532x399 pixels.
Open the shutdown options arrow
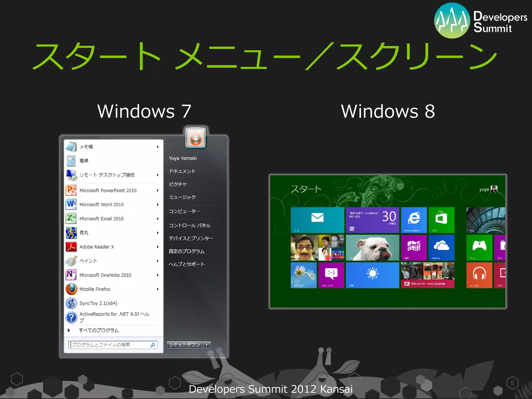point(207,345)
